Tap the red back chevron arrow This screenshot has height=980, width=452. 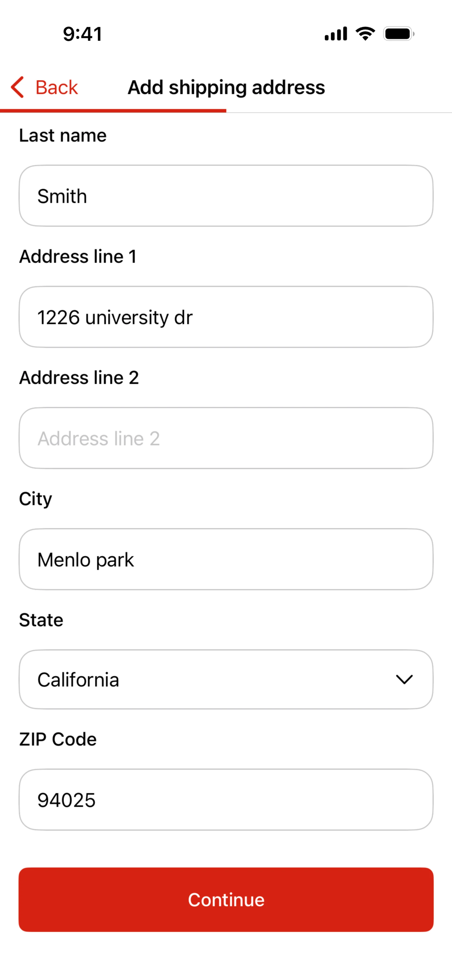point(17,87)
